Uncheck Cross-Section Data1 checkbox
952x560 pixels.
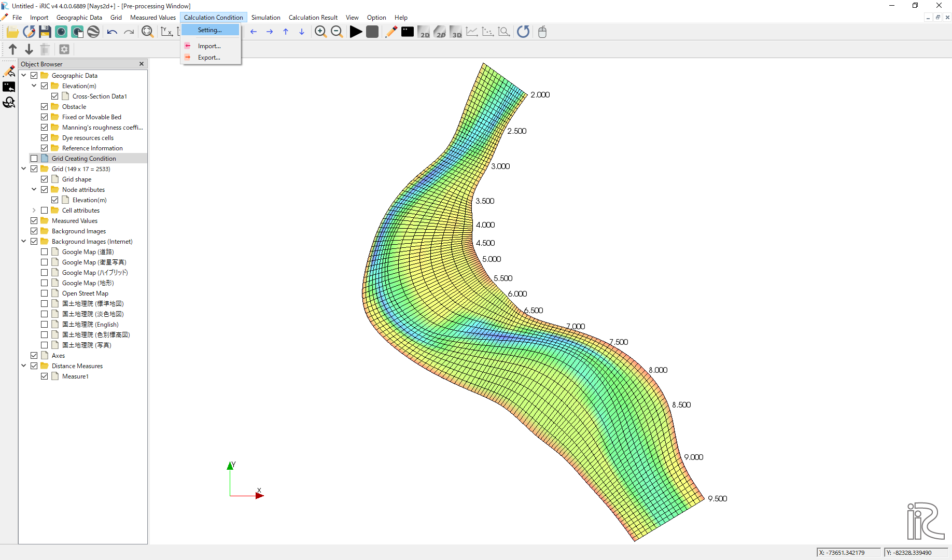click(x=55, y=96)
